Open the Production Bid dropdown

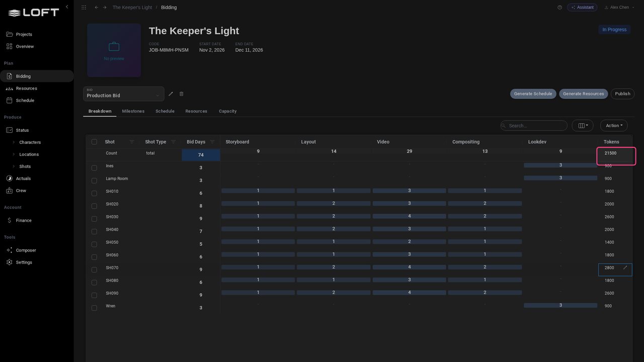124,94
